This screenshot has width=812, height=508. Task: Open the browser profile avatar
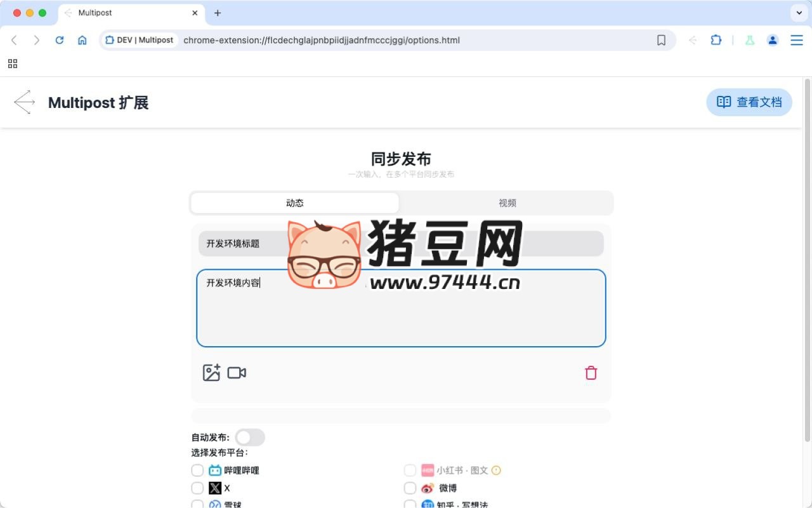click(x=773, y=40)
